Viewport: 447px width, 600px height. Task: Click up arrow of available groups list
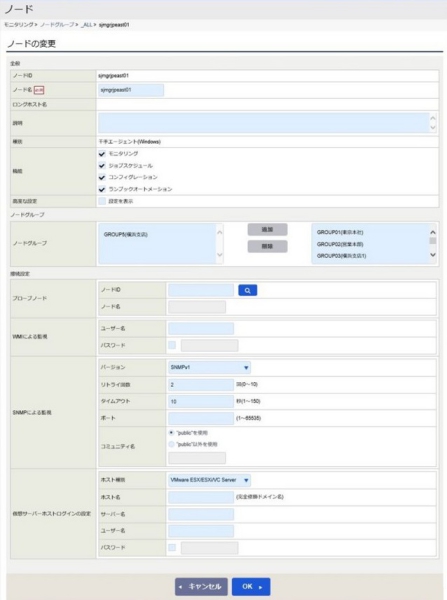(x=433, y=232)
